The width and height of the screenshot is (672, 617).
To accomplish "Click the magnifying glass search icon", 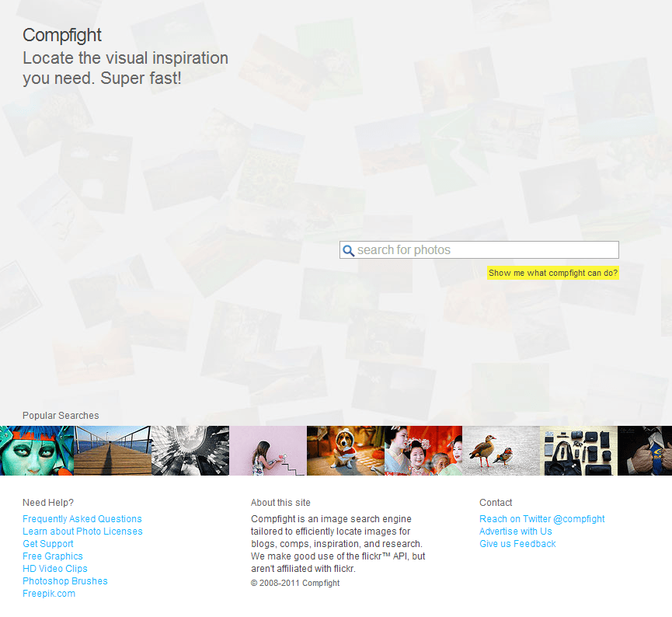I will (x=348, y=250).
